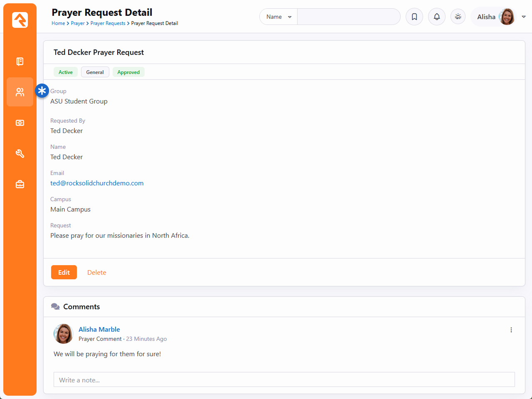The width and height of the screenshot is (532, 399).
Task: Open the briefcase admin icon in sidebar
Action: click(x=20, y=184)
